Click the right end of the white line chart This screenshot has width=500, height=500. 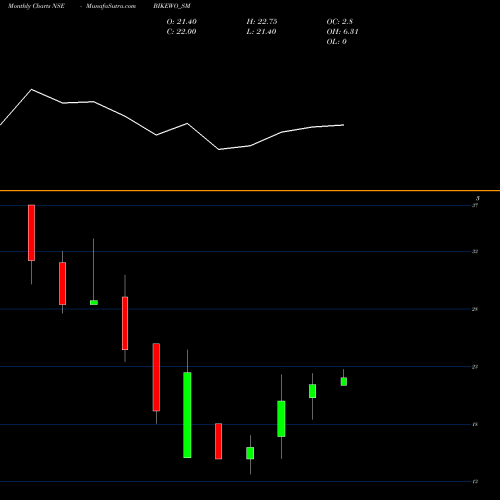tap(343, 125)
